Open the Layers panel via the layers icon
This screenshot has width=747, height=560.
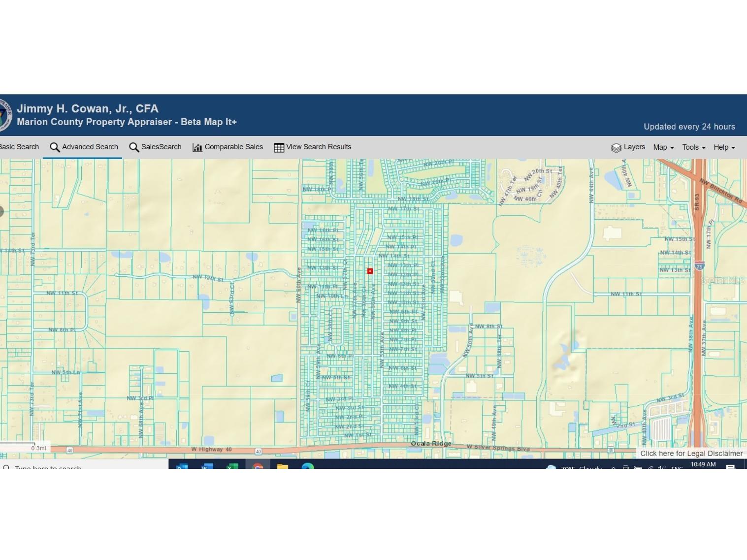[616, 147]
